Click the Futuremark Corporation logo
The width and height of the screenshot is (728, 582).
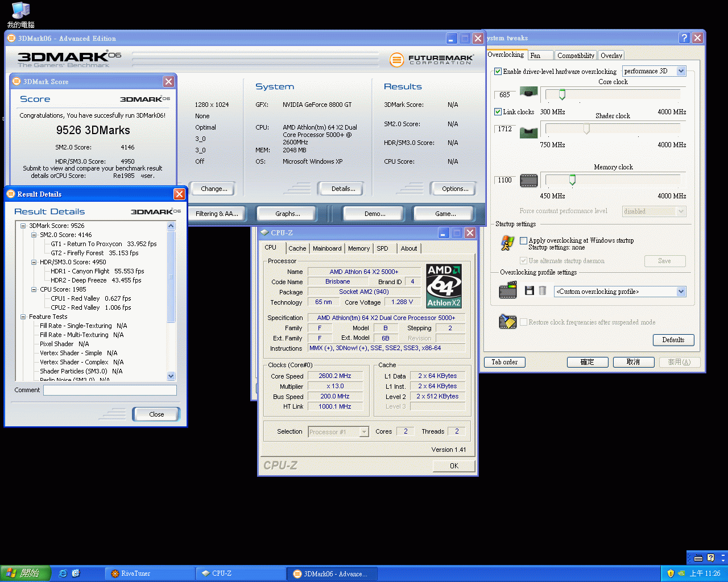point(432,59)
